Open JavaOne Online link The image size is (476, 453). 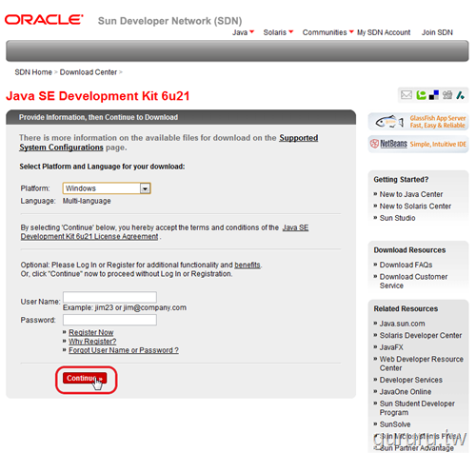coord(406,392)
